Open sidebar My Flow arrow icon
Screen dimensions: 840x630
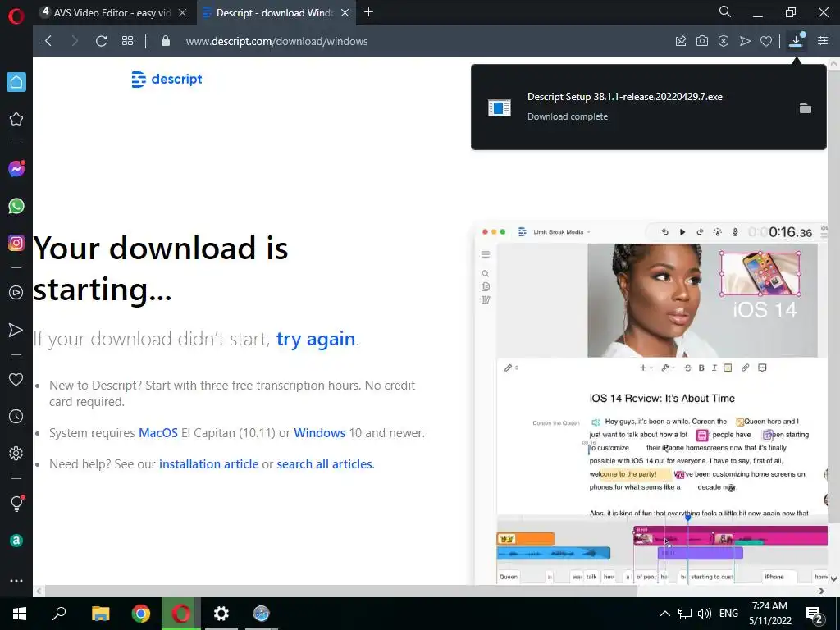pyautogui.click(x=16, y=330)
